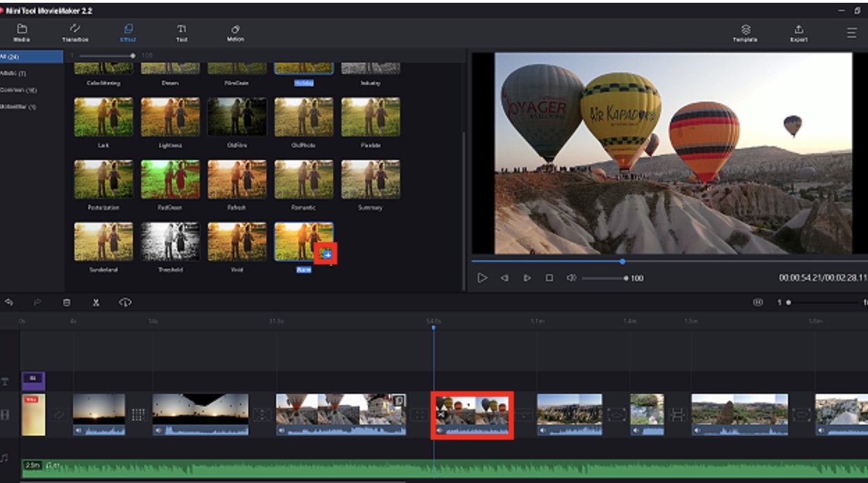Select the purple title clip on text track
The height and width of the screenshot is (483, 868).
33,381
